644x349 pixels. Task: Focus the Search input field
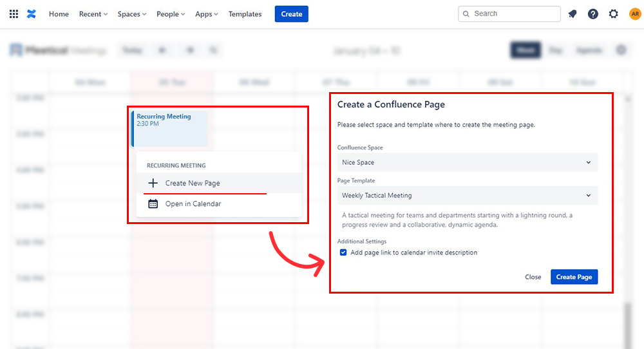click(509, 14)
